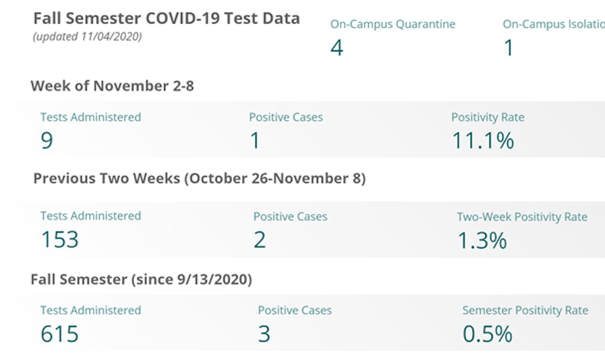Image resolution: width=605 pixels, height=364 pixels.
Task: Click the Positivity Rate label for this week
Action: [488, 117]
